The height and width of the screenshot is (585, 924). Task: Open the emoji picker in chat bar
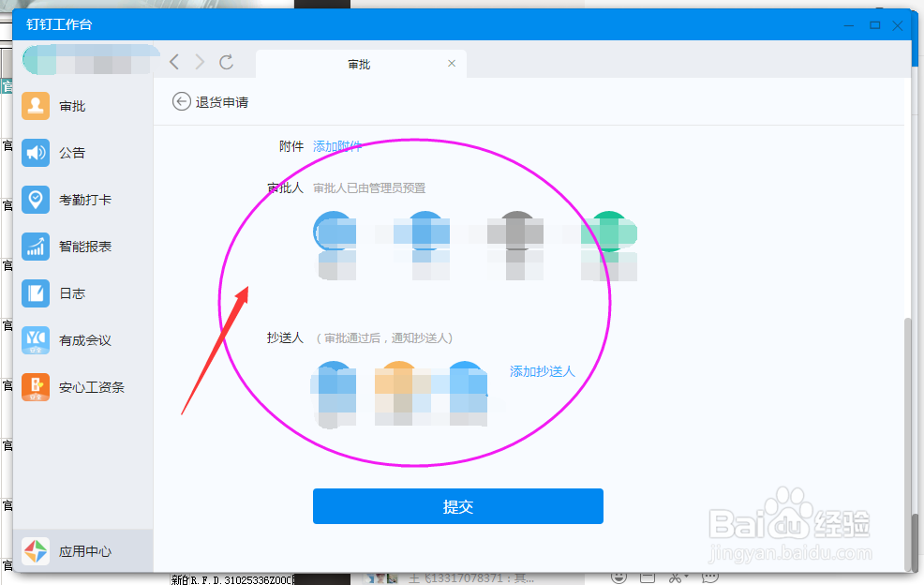click(619, 577)
